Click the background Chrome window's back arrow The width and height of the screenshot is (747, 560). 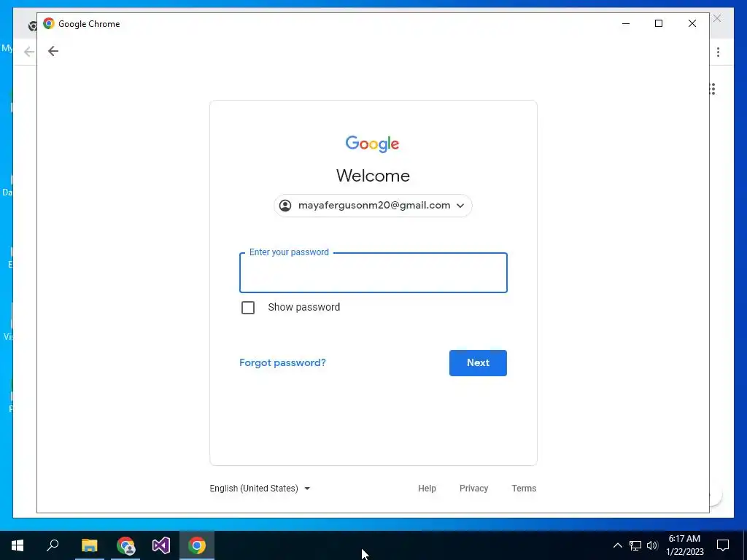coord(29,52)
